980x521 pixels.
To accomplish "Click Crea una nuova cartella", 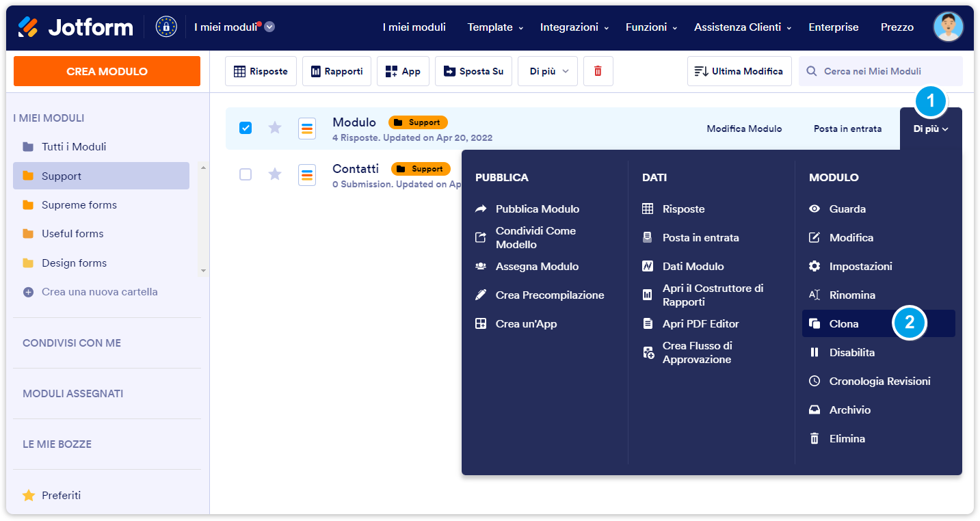I will [100, 292].
